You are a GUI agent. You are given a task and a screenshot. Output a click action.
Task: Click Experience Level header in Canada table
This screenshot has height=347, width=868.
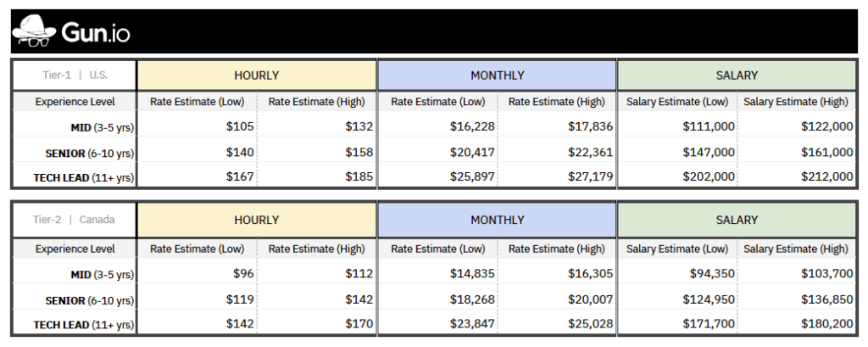pos(75,249)
